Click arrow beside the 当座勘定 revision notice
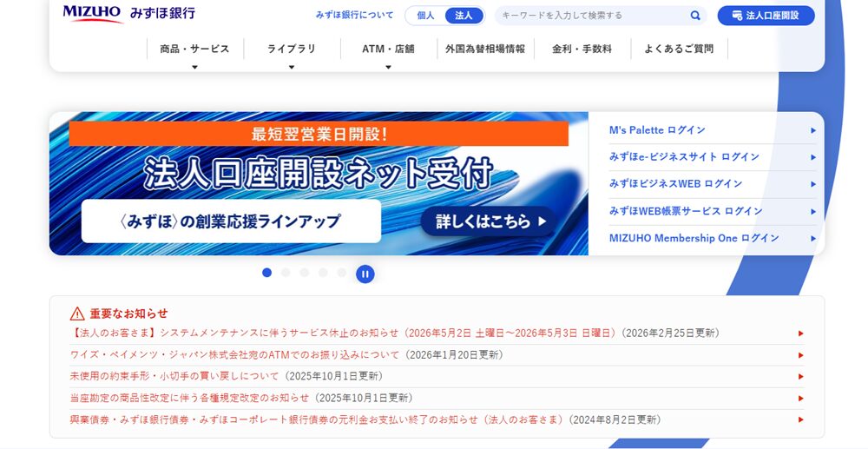Viewport: 868px width, 449px height. coord(800,399)
